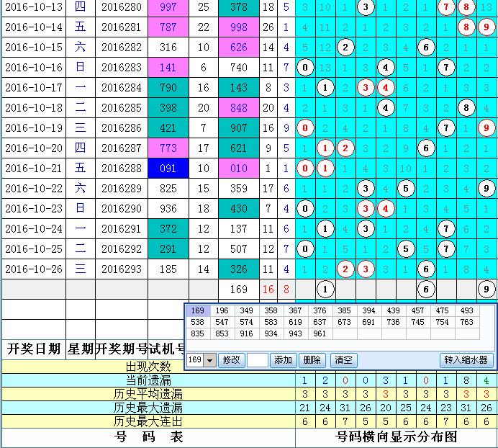Click the 出现次数 row label
Screen dimensions: 498x448
pyautogui.click(x=149, y=367)
